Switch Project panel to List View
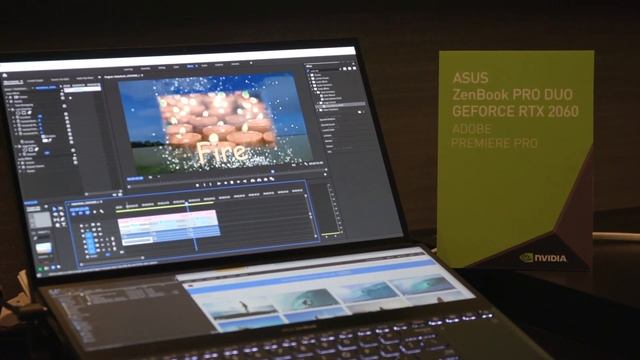This screenshot has width=640, height=360. pyautogui.click(x=47, y=268)
